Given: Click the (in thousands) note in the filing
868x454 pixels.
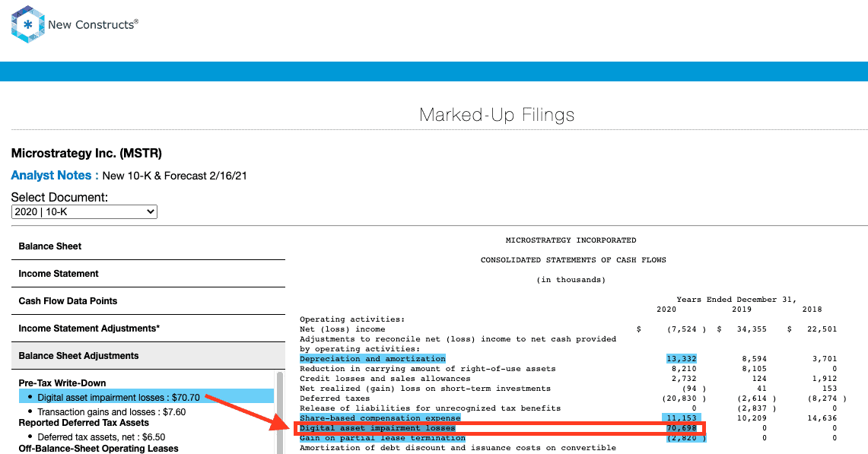Looking at the screenshot, I should (571, 280).
